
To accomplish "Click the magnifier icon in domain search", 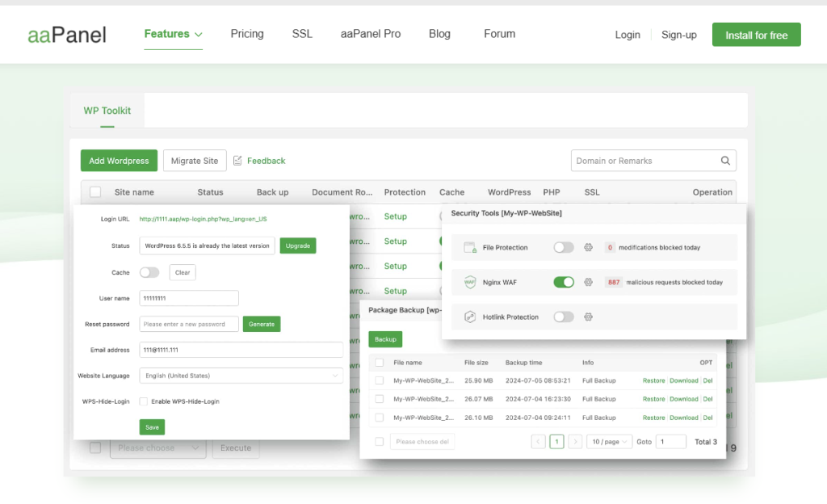I will coord(724,161).
